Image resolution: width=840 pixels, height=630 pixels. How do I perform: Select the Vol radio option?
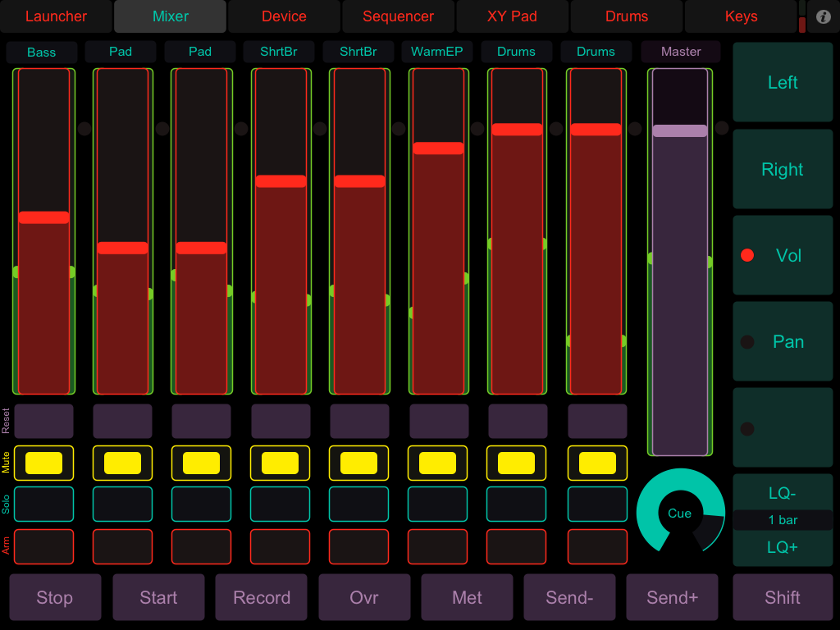coord(782,255)
